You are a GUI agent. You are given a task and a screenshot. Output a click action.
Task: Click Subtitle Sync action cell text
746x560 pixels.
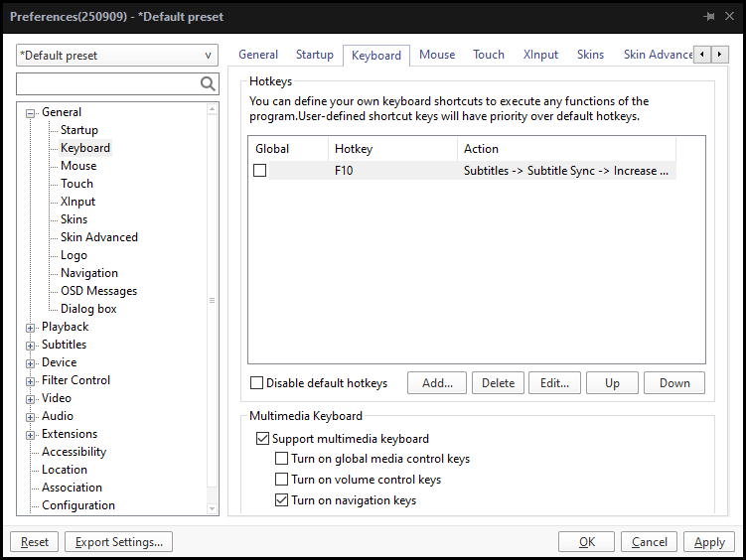pyautogui.click(x=565, y=171)
